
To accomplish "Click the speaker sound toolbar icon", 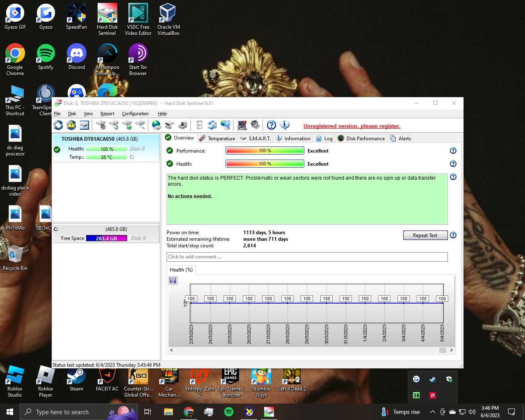I will (x=255, y=125).
